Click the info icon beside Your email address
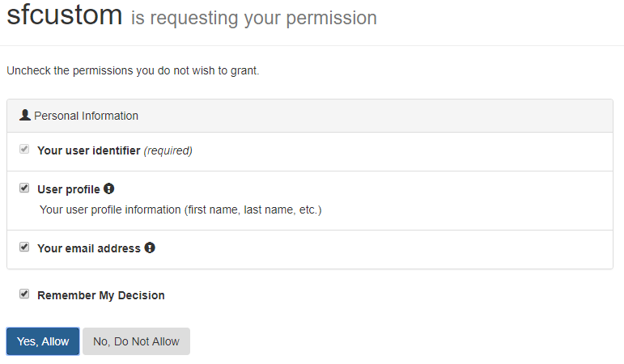The width and height of the screenshot is (624, 364). click(150, 248)
